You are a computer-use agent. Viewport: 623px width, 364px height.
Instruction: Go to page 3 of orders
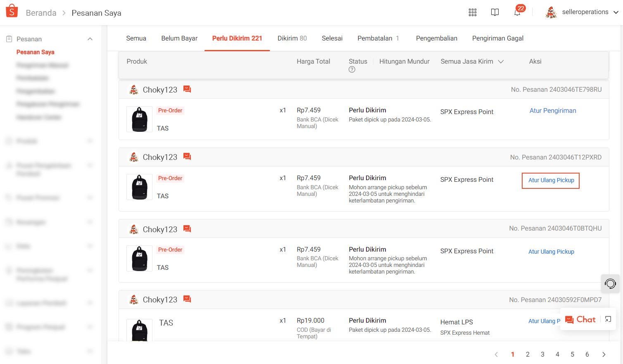pos(542,354)
